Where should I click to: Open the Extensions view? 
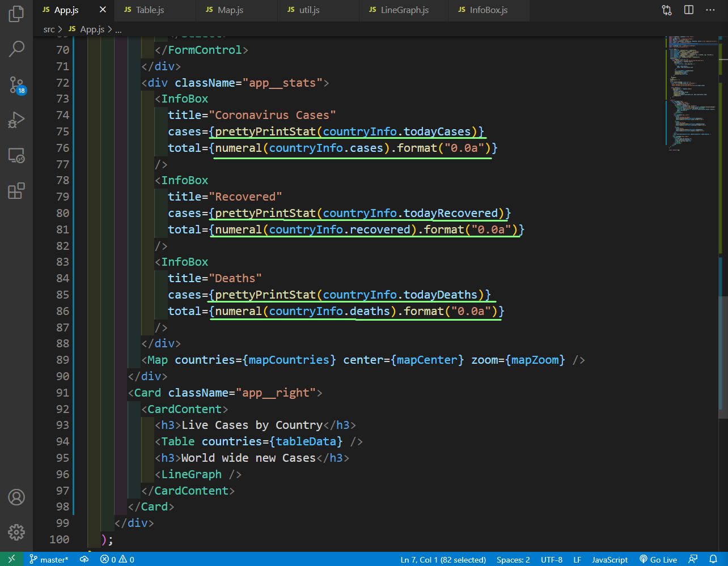(16, 190)
